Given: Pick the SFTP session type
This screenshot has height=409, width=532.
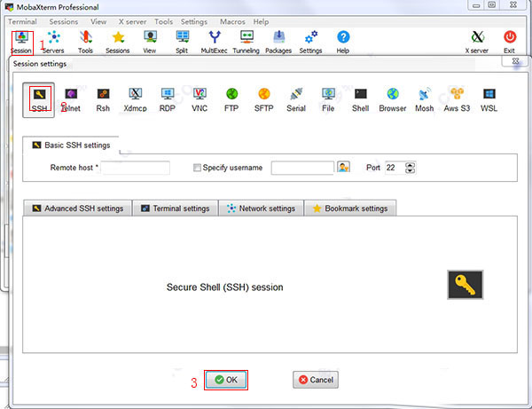Looking at the screenshot, I should coord(263,98).
